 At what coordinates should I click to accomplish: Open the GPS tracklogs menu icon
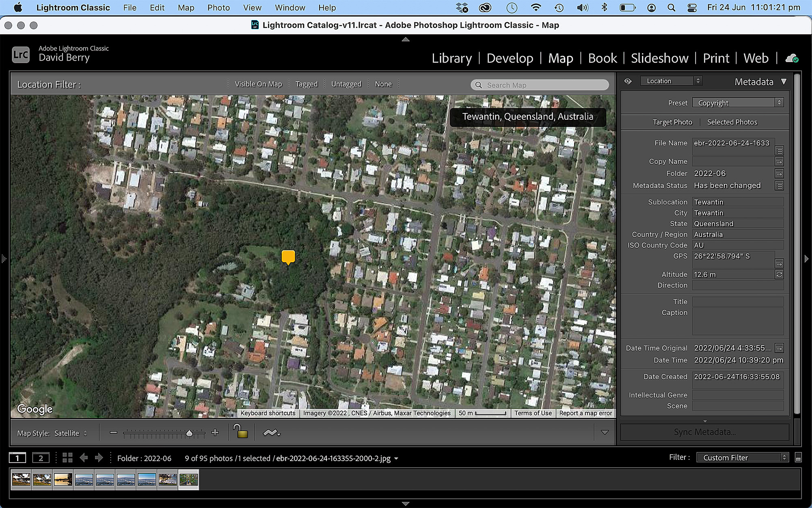(271, 433)
